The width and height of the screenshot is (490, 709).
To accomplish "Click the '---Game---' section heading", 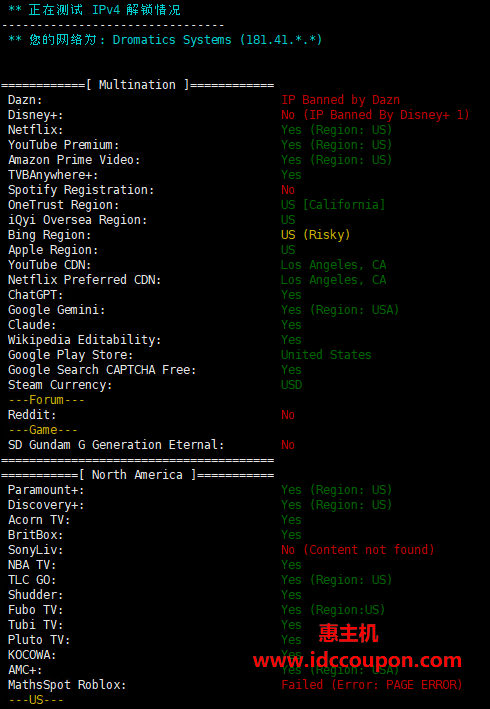I will (42, 430).
